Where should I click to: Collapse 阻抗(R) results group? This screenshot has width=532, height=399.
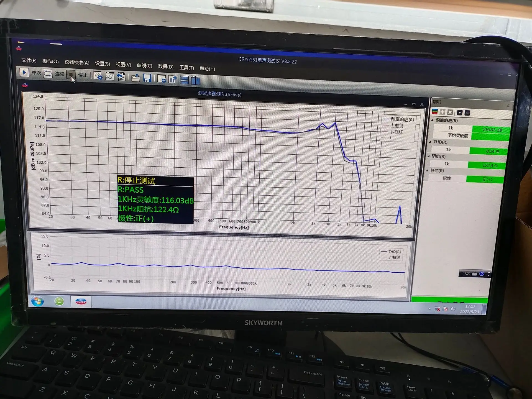coord(428,156)
